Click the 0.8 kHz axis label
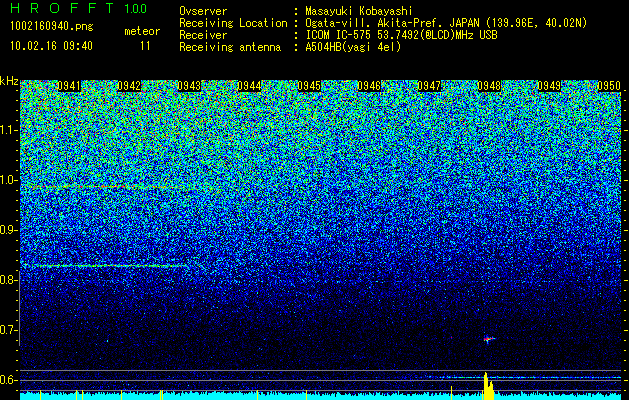 tap(8, 280)
